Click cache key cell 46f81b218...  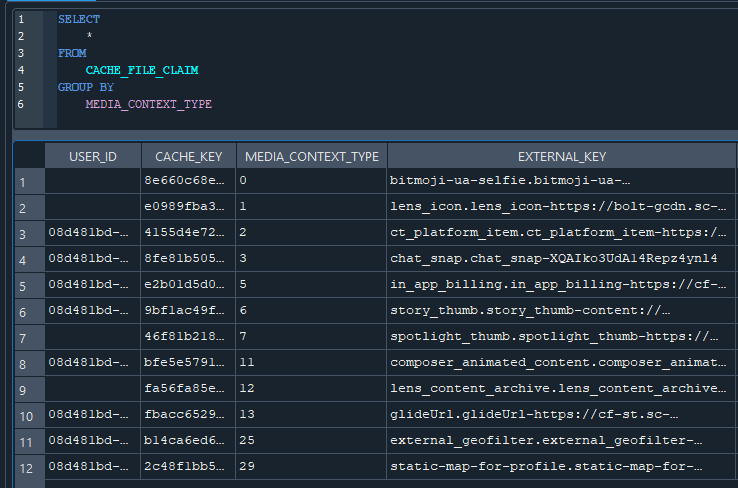click(x=188, y=336)
